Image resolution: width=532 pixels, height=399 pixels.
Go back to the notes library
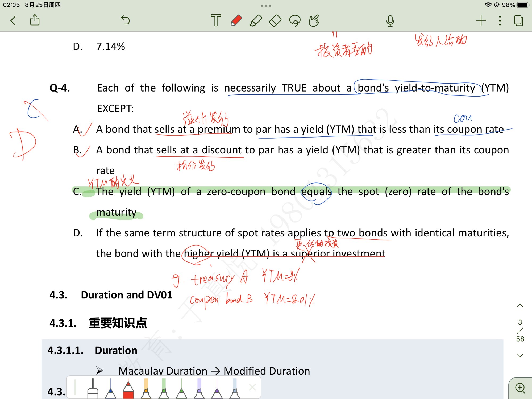[x=13, y=20]
